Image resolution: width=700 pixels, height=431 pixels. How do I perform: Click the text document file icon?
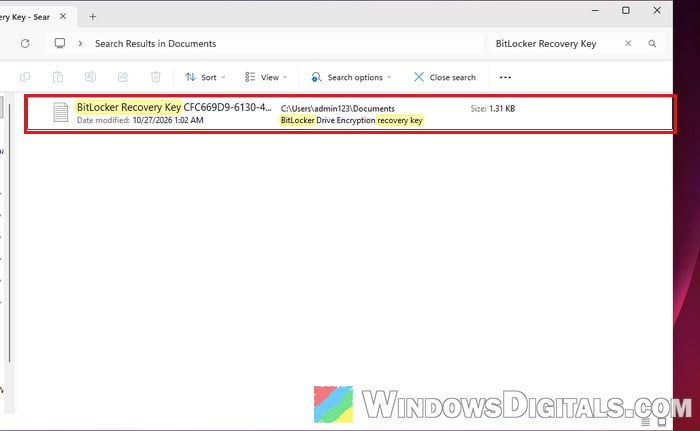click(x=61, y=112)
